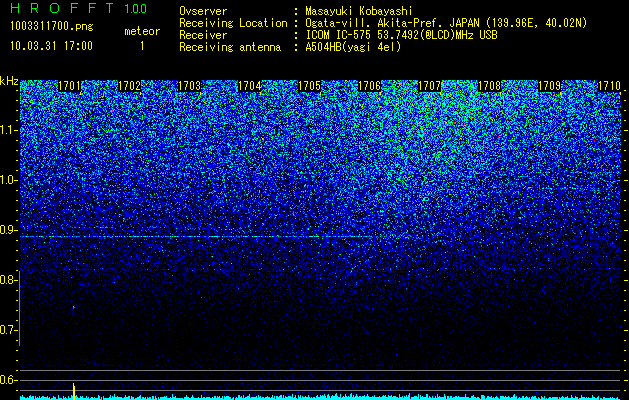The image size is (629, 400).
Task: Click the 'Receiving antenna' label
Action: pos(230,47)
